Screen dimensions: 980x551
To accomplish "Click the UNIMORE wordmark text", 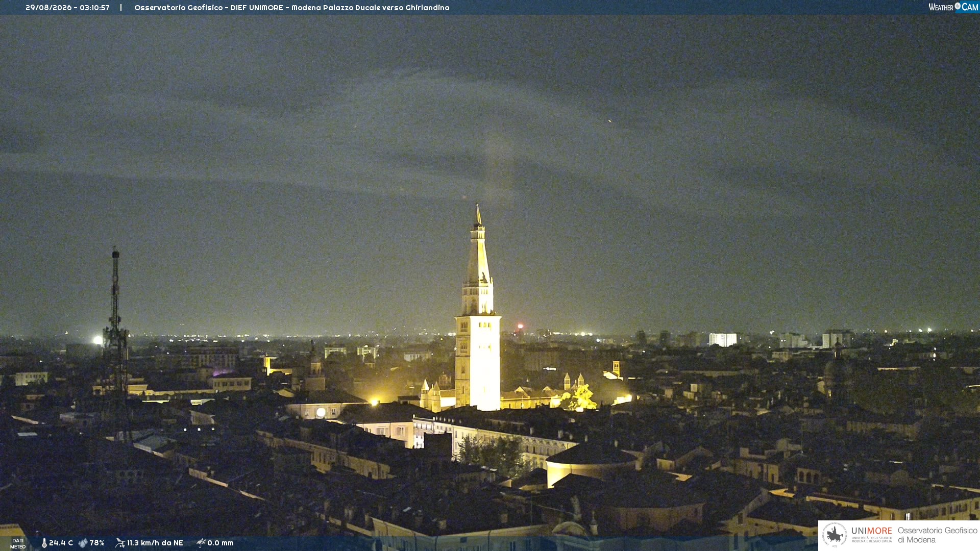I will click(x=871, y=531).
